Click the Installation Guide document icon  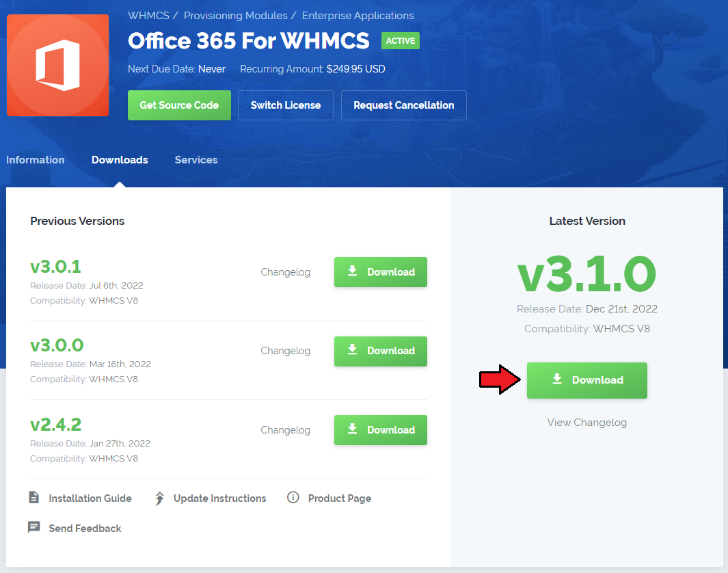[x=34, y=497]
